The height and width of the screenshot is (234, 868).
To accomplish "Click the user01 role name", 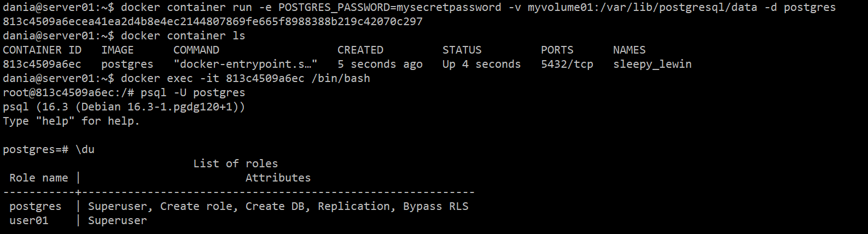I will [29, 220].
